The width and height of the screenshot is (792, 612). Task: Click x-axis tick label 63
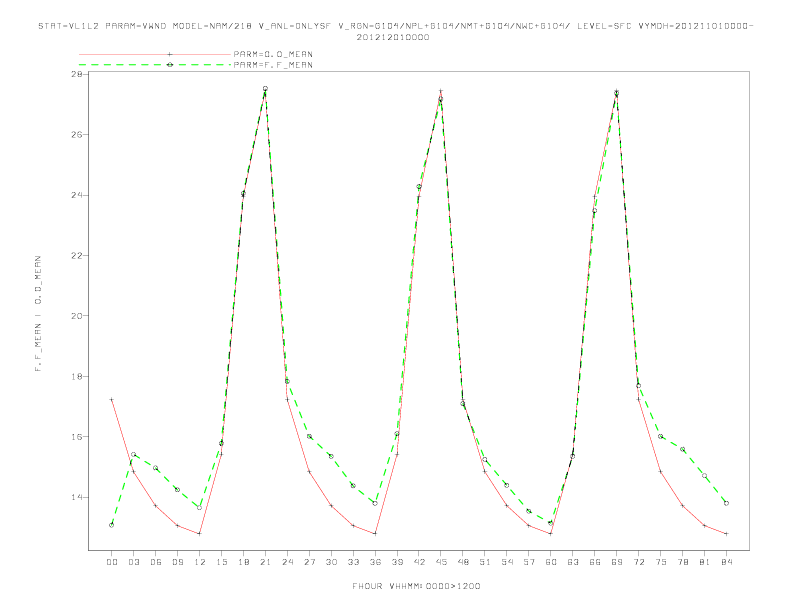(573, 562)
